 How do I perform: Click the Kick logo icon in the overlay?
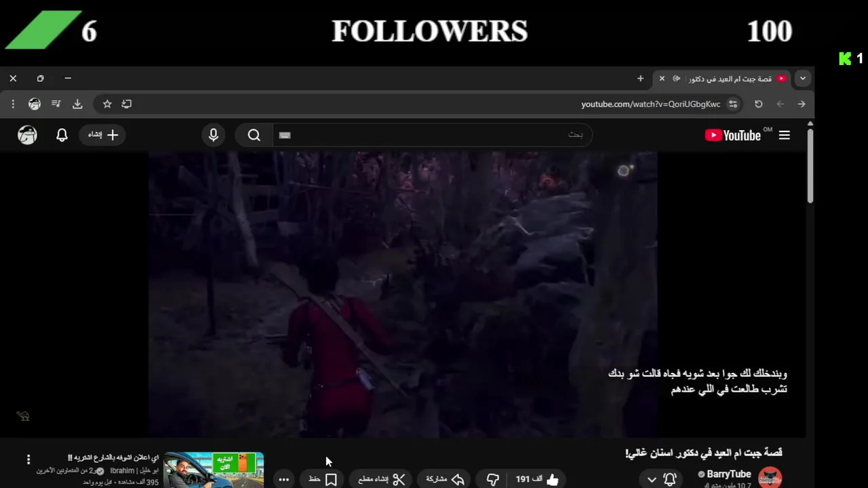845,59
